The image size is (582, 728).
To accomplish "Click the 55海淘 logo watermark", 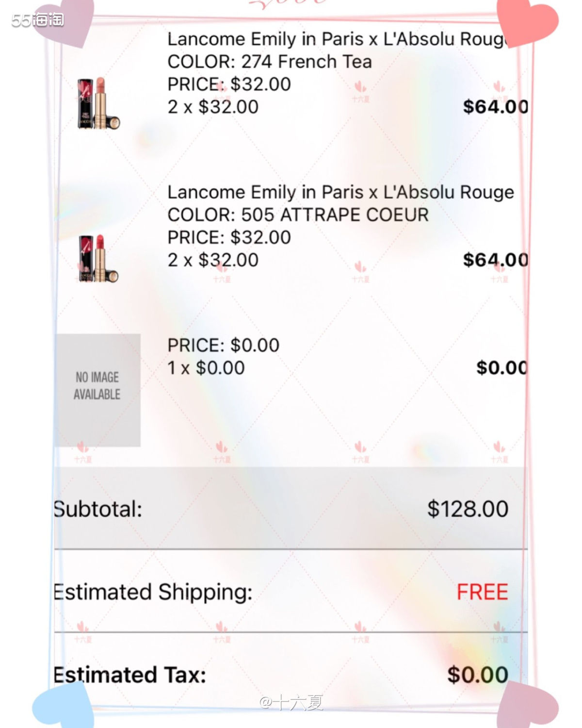I will coord(38,19).
